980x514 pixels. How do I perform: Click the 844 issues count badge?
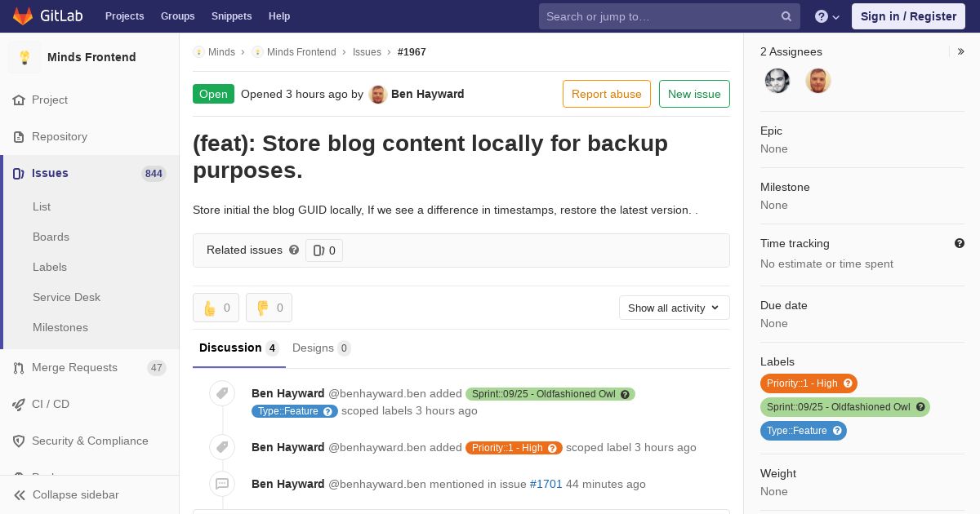coord(154,174)
